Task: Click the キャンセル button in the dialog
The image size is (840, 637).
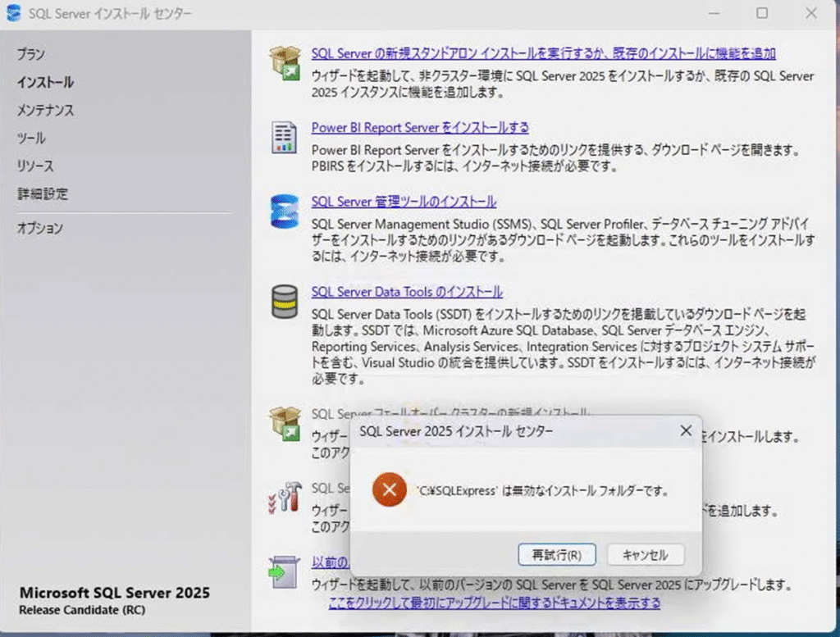Action: tap(646, 554)
